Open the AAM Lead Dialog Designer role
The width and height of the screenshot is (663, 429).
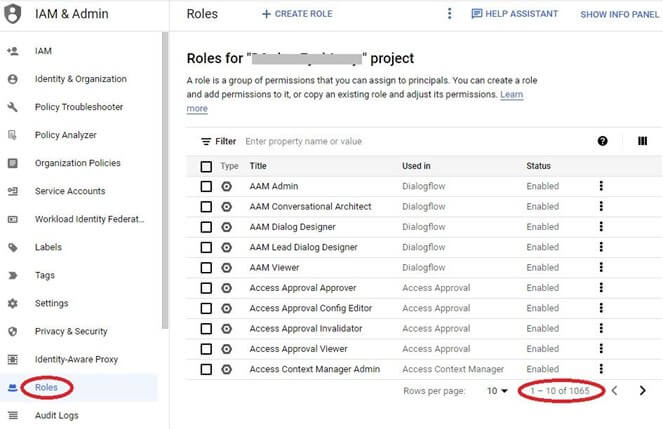coord(303,247)
